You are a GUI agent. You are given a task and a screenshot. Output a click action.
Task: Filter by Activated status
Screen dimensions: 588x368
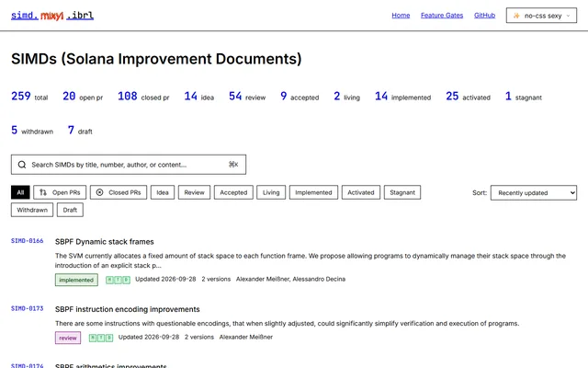(x=361, y=192)
